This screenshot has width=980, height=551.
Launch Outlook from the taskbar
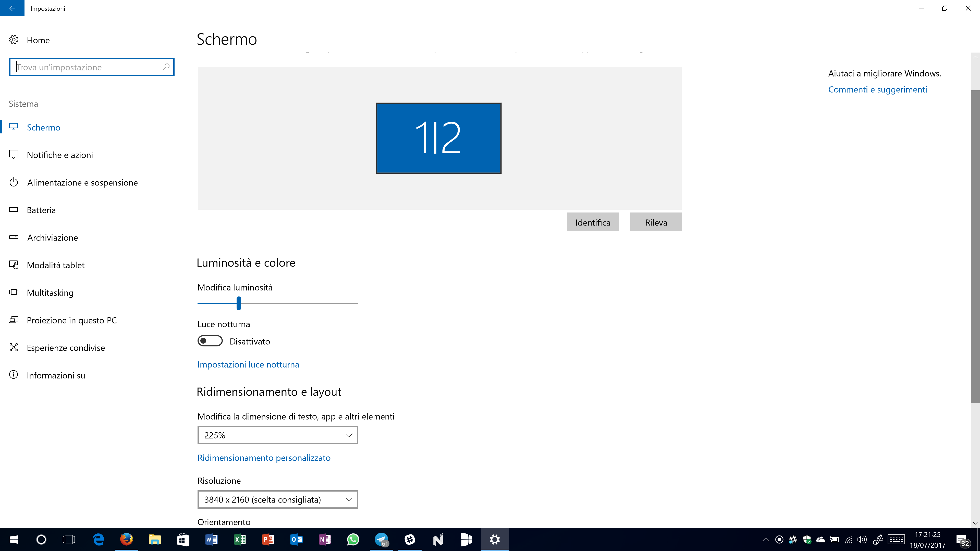point(296,539)
